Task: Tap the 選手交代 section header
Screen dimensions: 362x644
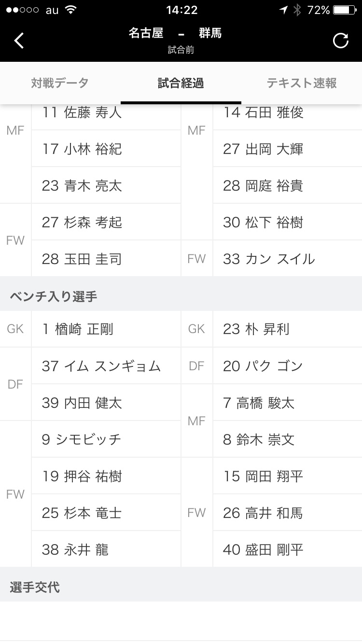Action: [x=35, y=587]
